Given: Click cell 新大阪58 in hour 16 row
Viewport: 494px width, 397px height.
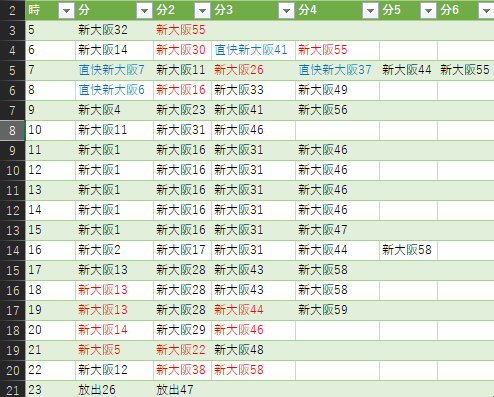Looking at the screenshot, I should pos(407,250).
